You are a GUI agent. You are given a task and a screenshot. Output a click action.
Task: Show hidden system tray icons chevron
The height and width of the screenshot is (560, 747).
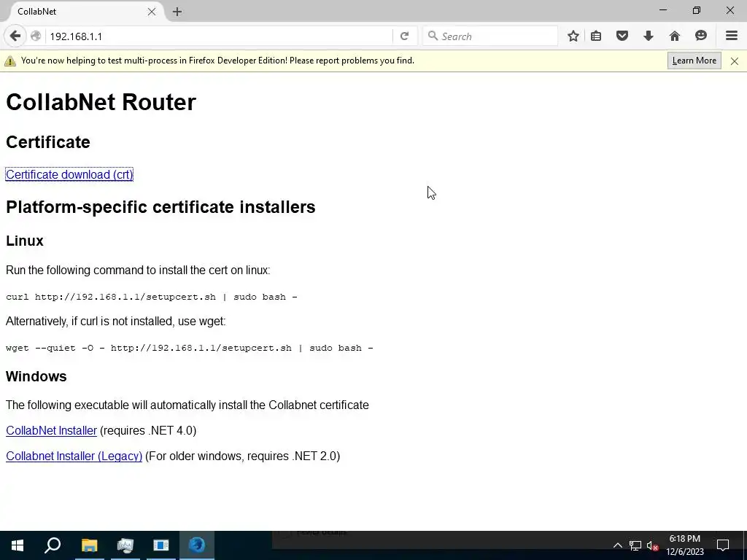point(617,545)
